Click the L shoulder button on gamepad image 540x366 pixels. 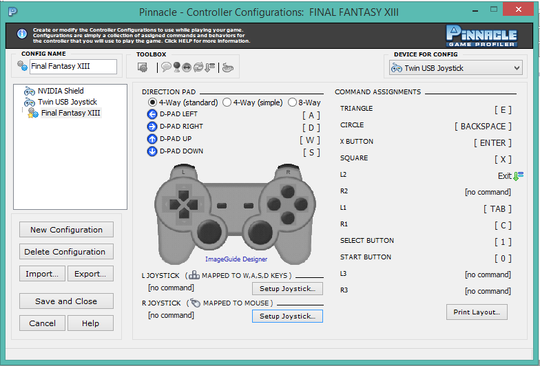(183, 171)
